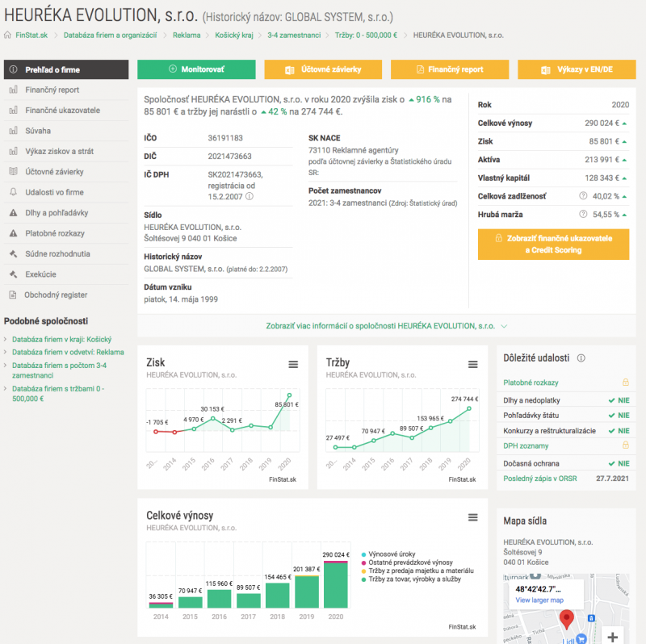The width and height of the screenshot is (646, 644).
Task: Open the Košický kraj breadcrumb link
Action: coord(234,35)
